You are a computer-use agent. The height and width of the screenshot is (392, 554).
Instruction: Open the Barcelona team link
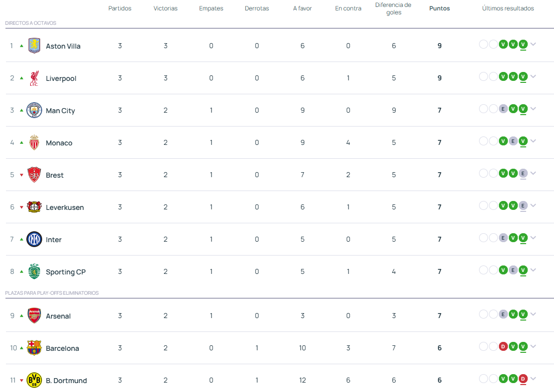point(63,348)
